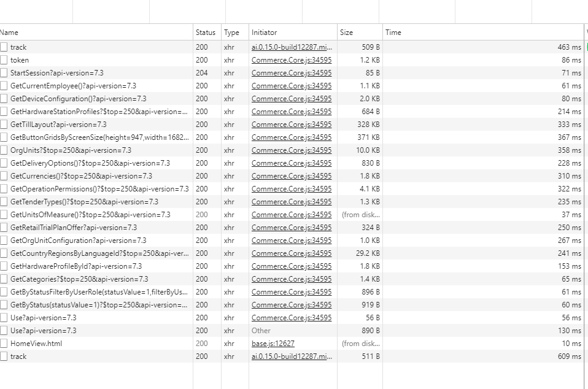Select the GetButtonGridsByScreenSize request name
Image resolution: width=588 pixels, height=389 pixels.
(100, 137)
